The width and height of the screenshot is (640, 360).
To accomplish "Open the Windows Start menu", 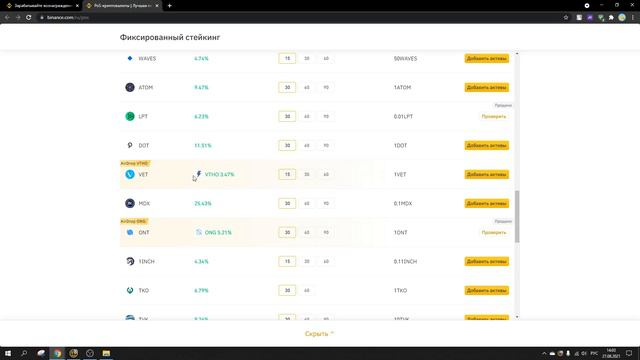I will point(8,353).
